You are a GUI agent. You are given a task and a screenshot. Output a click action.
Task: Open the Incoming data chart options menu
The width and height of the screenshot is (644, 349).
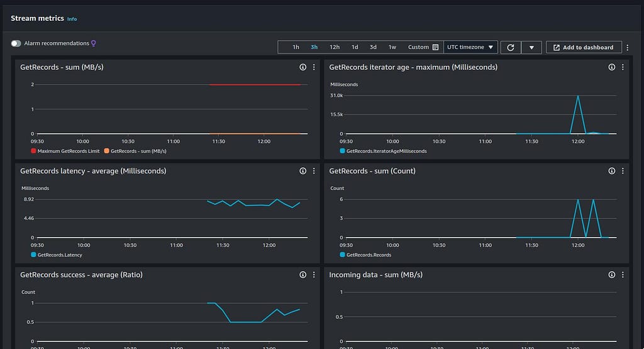(623, 275)
